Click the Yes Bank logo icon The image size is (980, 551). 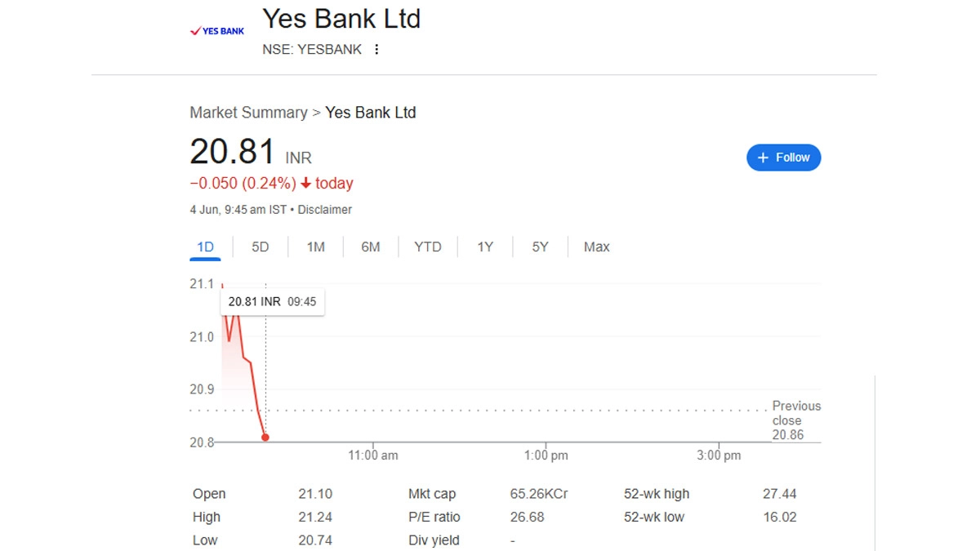[x=217, y=31]
